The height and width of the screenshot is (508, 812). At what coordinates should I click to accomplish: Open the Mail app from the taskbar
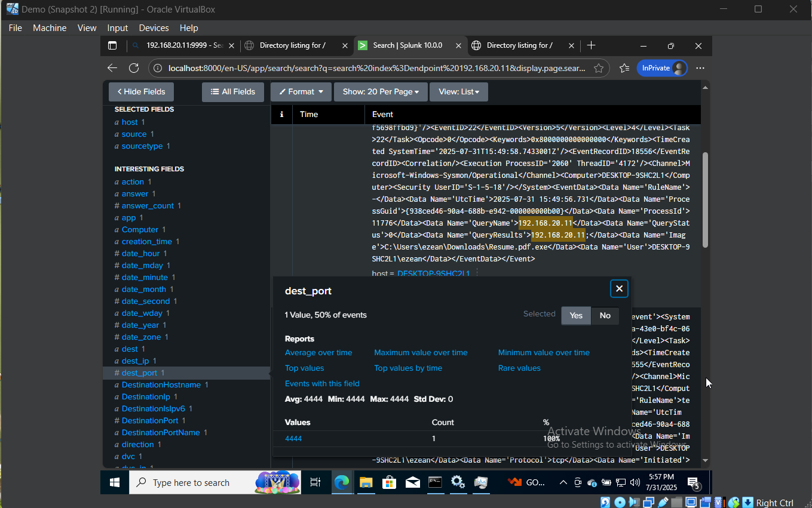[x=412, y=482]
